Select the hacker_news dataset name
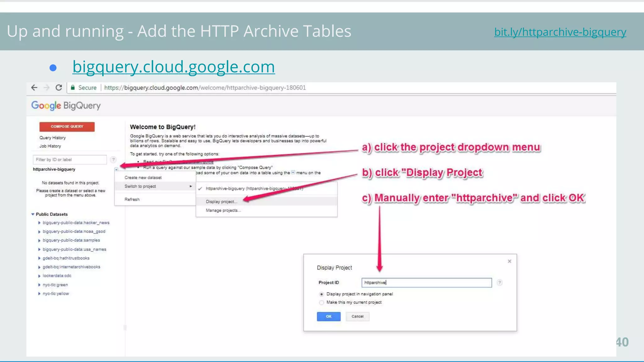Screen dimensions: 644x362 76,223
